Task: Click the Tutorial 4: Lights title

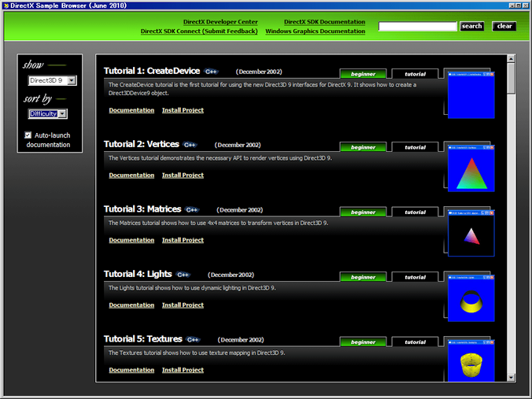Action: (x=138, y=274)
